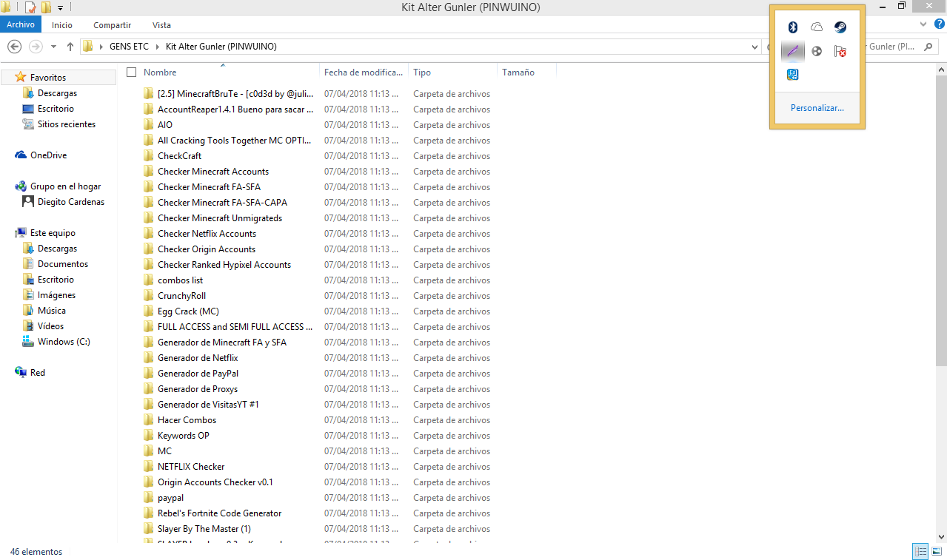
Task: Click the forward navigation arrow
Action: [36, 47]
